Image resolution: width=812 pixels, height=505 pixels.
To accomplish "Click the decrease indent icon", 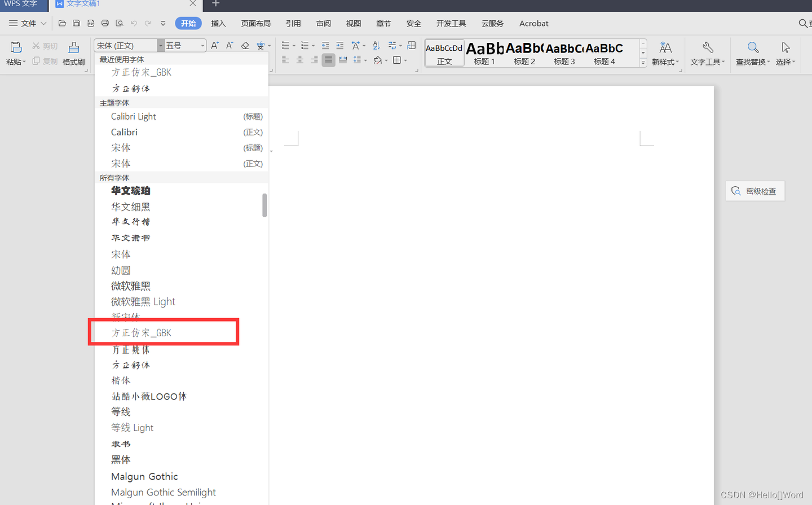I will pos(325,45).
